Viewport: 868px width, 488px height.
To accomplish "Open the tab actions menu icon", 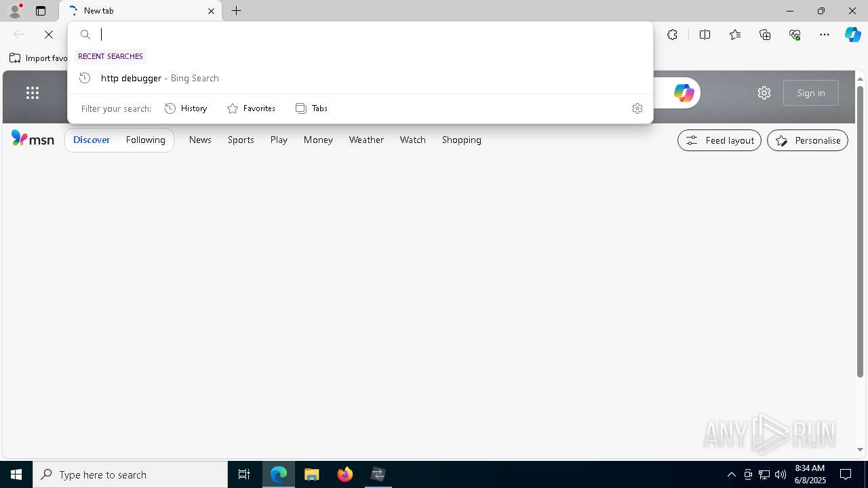I will [x=41, y=11].
